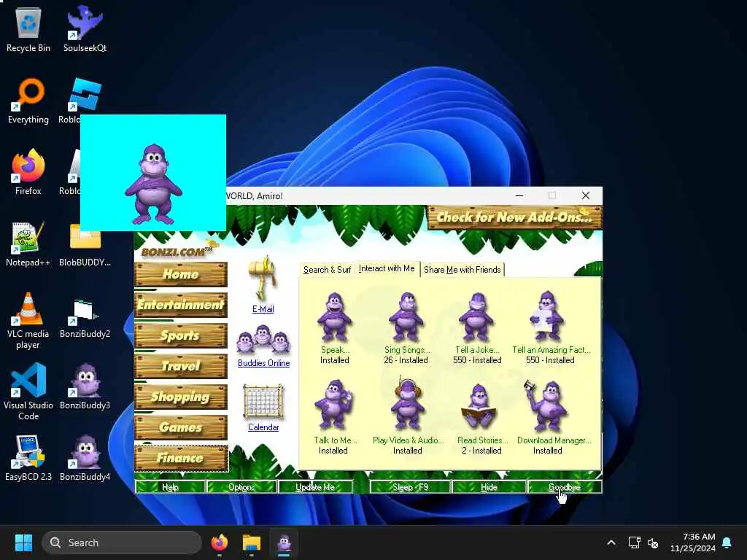The width and height of the screenshot is (747, 560).
Task: Click the taskbar Search box
Action: [122, 542]
